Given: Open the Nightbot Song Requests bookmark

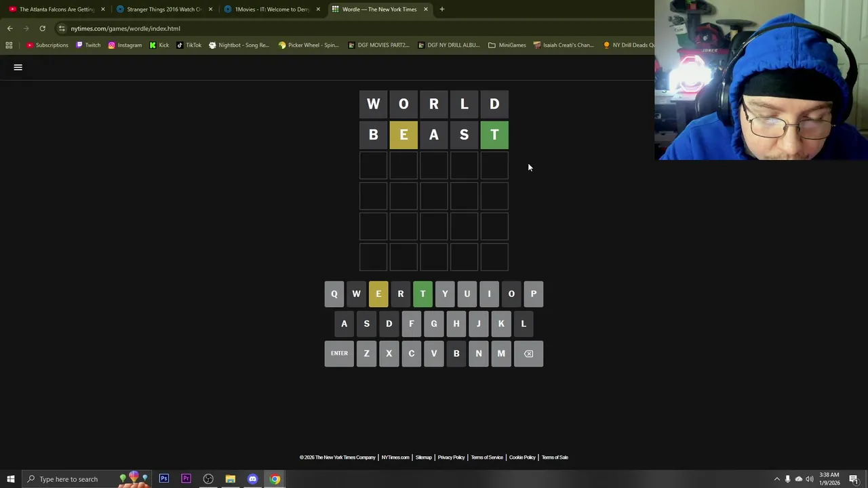Looking at the screenshot, I should pos(239,45).
